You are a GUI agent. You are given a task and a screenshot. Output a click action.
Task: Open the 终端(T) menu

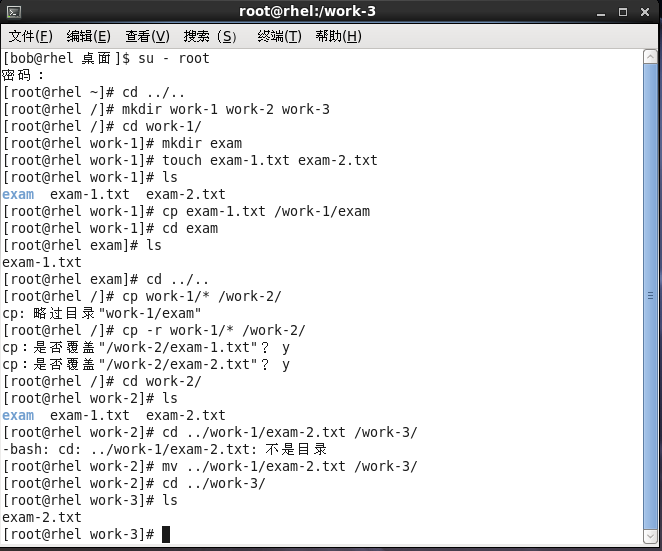tap(279, 36)
